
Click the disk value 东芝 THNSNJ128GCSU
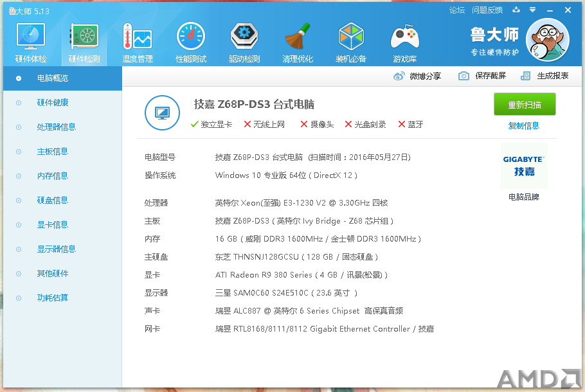click(296, 257)
